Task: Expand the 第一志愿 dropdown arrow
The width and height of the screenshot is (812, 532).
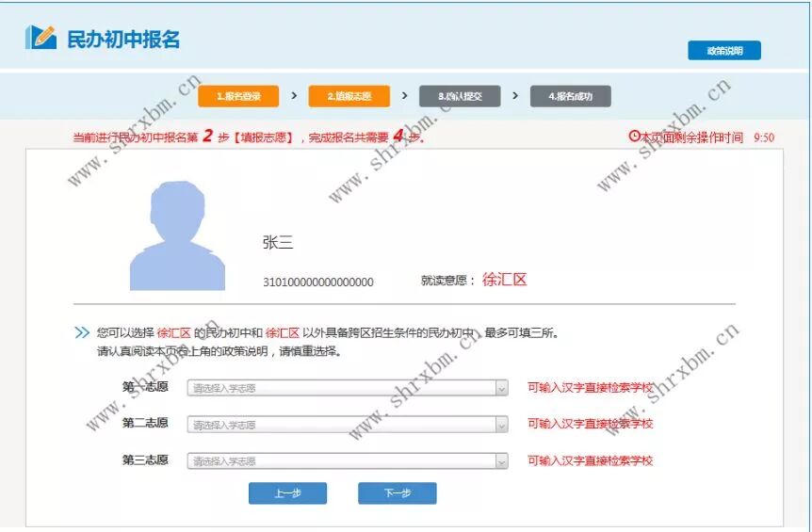Action: pyautogui.click(x=501, y=388)
